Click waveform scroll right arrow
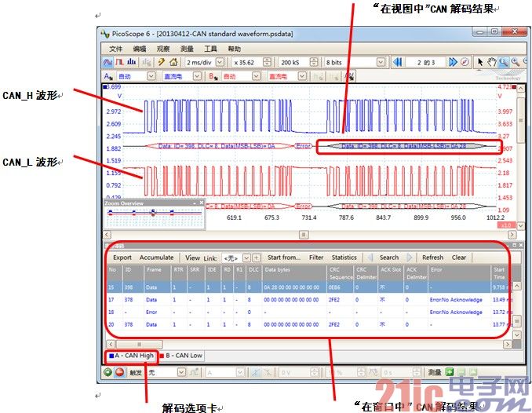Image resolution: width=532 pixels, height=413 pixels. coord(512,235)
